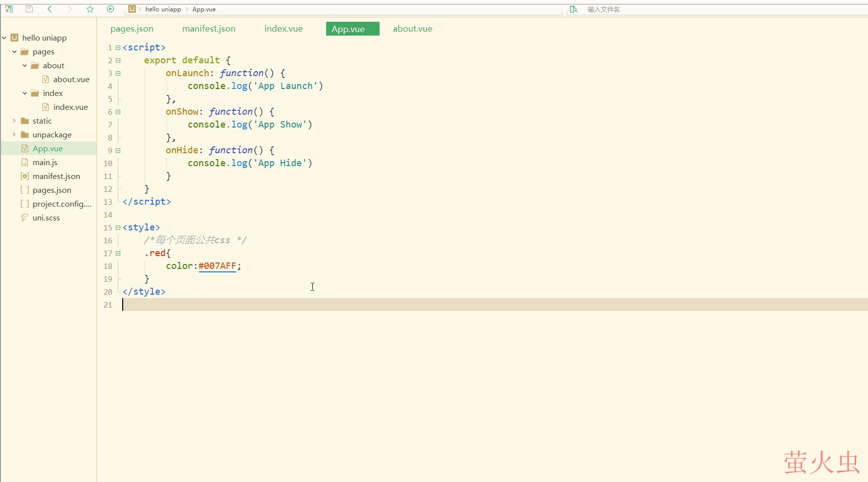Click the about folder icon

(35, 65)
